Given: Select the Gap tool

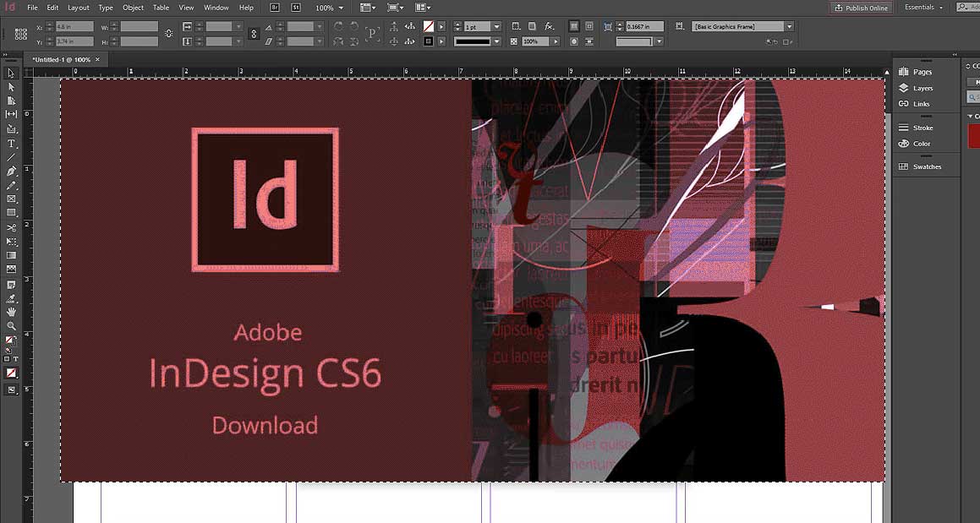Looking at the screenshot, I should point(11,114).
